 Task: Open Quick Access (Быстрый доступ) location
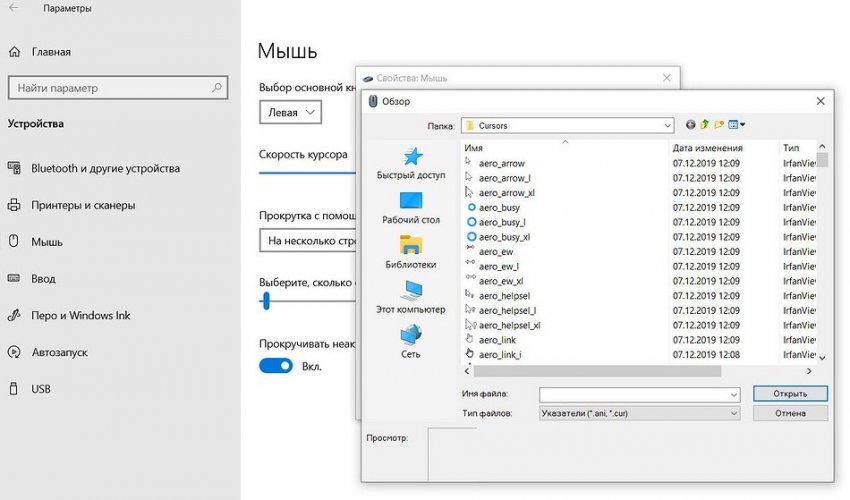click(x=411, y=163)
